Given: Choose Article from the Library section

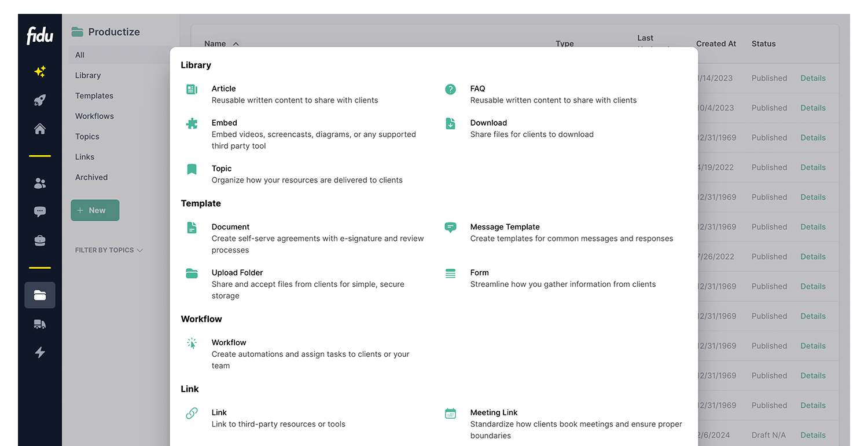Looking at the screenshot, I should click(224, 89).
